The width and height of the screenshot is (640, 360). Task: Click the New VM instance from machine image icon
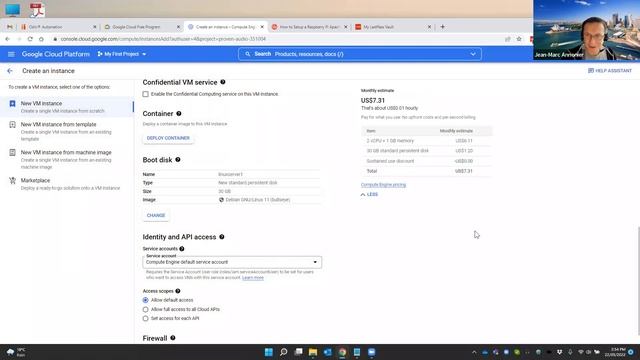tap(12, 152)
